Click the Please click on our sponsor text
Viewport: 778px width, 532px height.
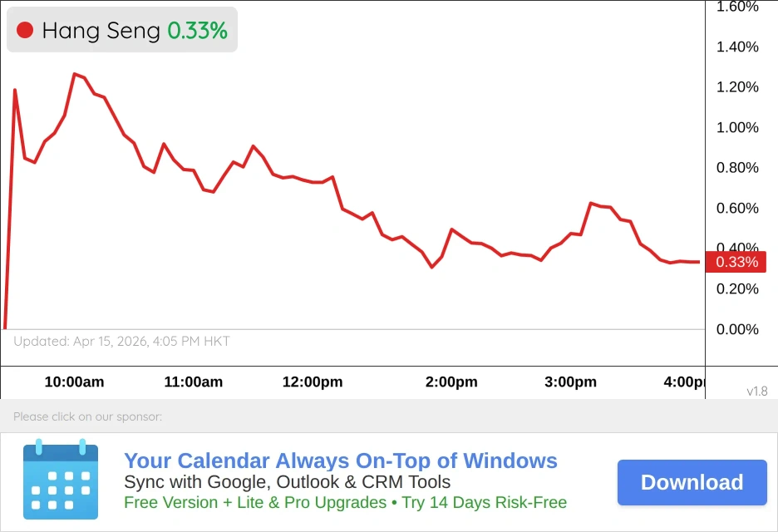point(87,416)
